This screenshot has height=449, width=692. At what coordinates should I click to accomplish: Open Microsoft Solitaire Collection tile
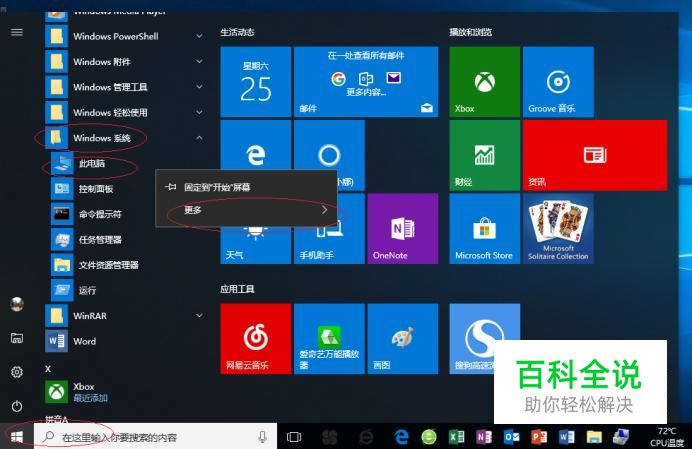[558, 229]
